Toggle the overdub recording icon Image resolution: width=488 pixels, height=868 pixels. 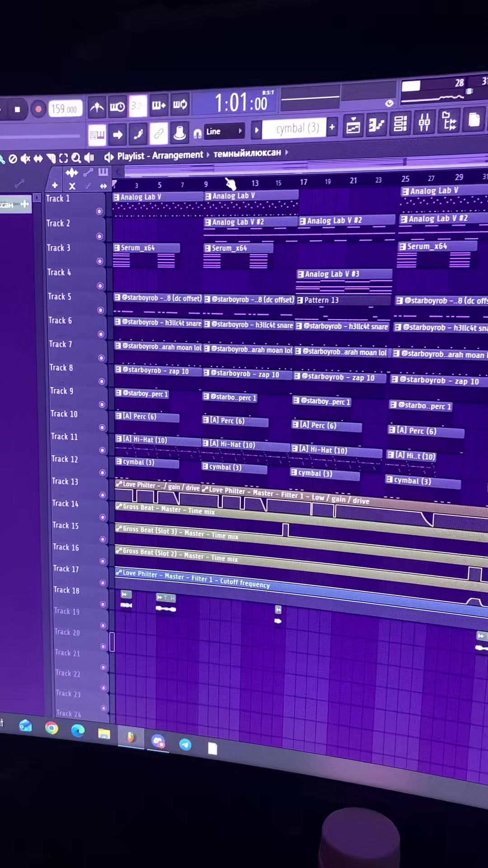point(159,105)
